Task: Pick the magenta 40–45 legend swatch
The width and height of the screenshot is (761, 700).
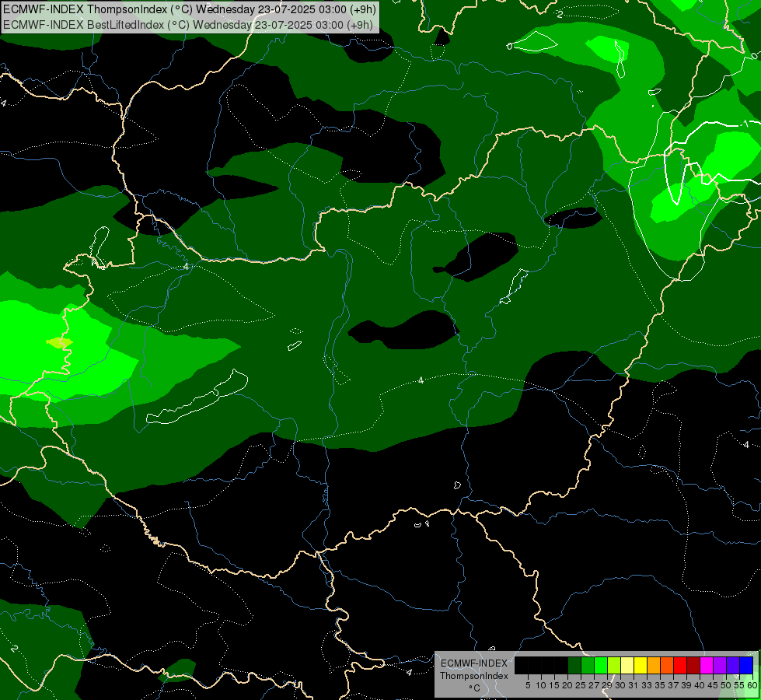Action: pos(707,665)
